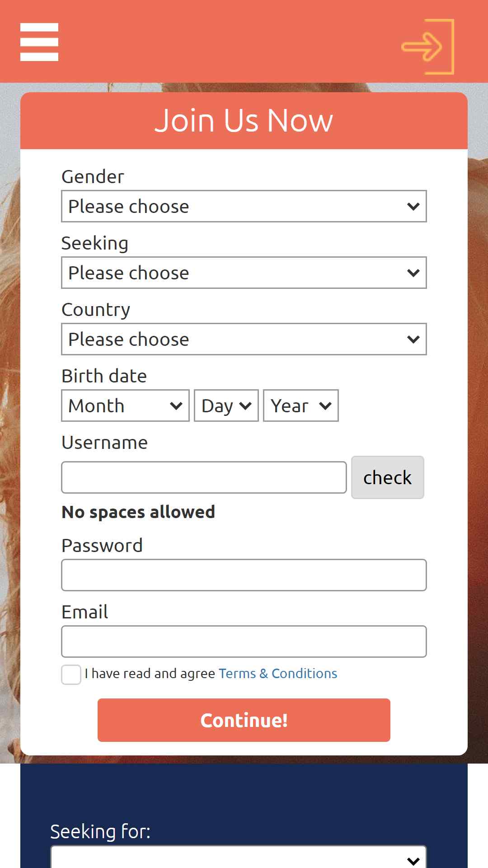Image resolution: width=488 pixels, height=868 pixels.
Task: Tick the agree to terms checkbox
Action: click(71, 675)
